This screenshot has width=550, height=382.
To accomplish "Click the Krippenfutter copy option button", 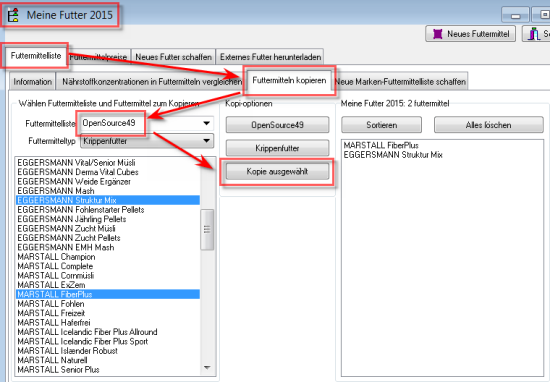I will point(277,148).
